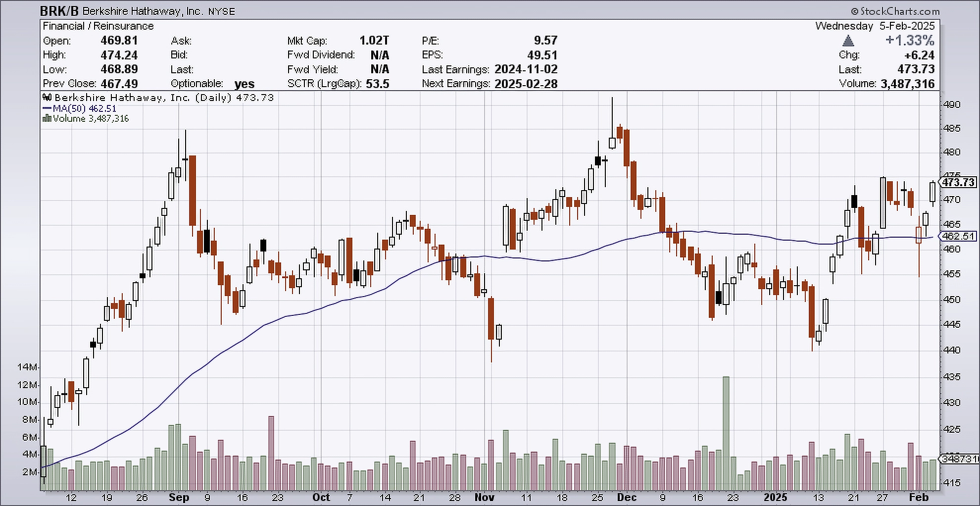The height and width of the screenshot is (506, 980).
Task: Click the 440 price axis label
Action: 952,350
